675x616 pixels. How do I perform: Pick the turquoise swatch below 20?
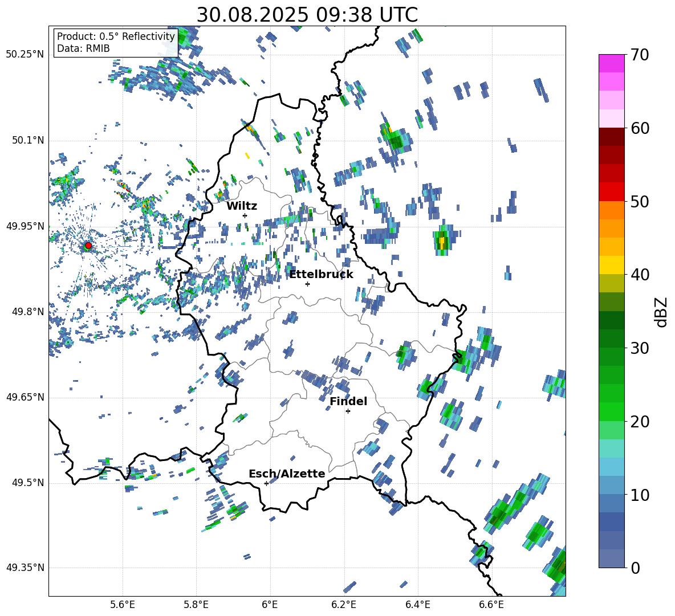tap(611, 448)
